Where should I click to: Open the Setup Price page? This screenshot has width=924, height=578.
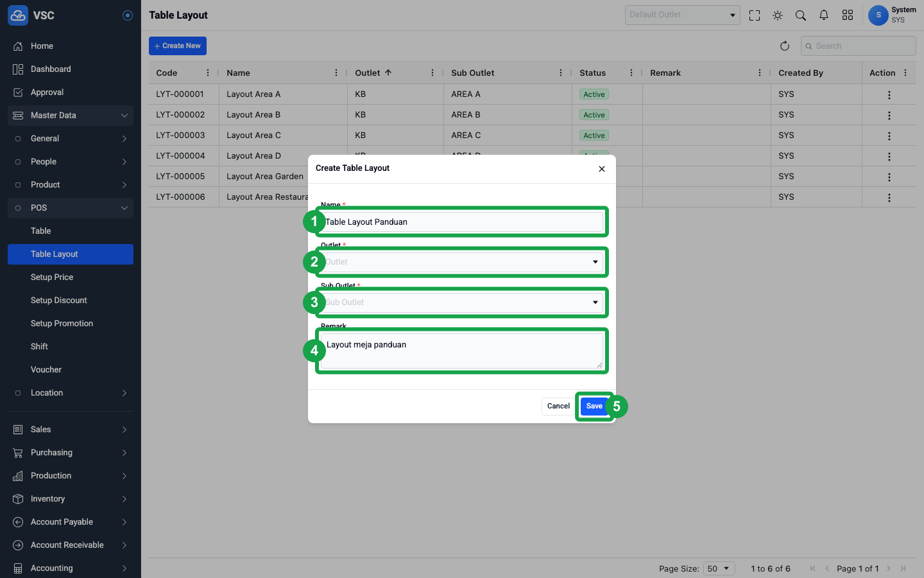tap(71, 277)
